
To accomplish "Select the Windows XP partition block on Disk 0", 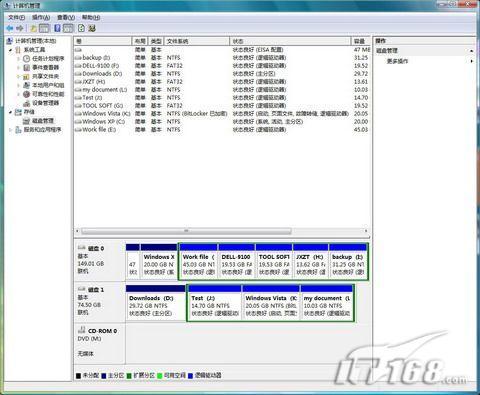I will pos(159,261).
